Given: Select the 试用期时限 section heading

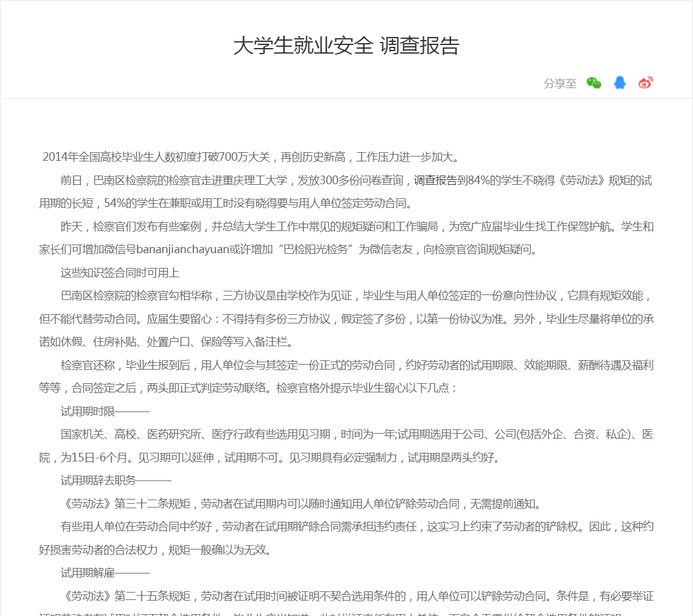Looking at the screenshot, I should pyautogui.click(x=87, y=411).
